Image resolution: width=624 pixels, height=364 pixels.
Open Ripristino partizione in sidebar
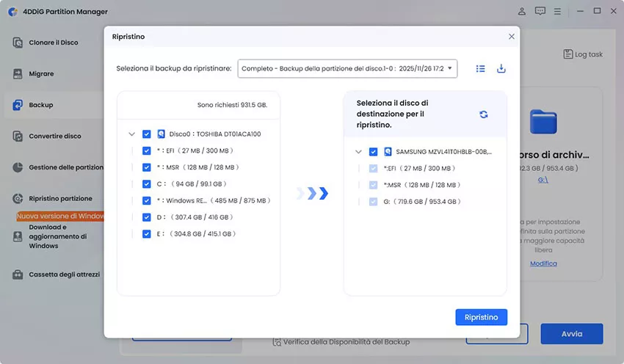pyautogui.click(x=60, y=198)
